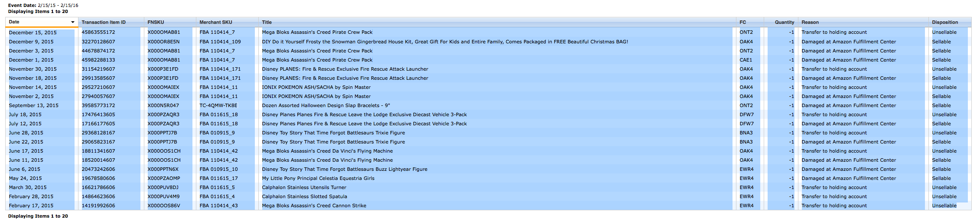The image size is (980, 222).
Task: Select transaction ID 44678874172
Action: click(98, 51)
